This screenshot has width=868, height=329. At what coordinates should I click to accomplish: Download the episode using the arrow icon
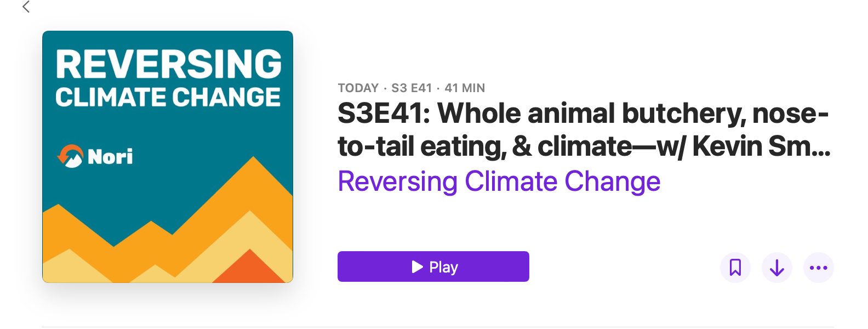(x=776, y=268)
